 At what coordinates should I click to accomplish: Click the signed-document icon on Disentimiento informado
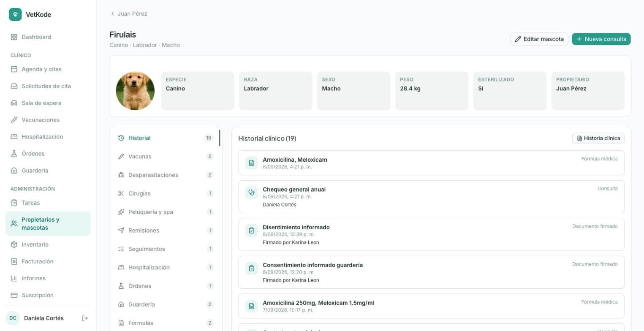[252, 231]
